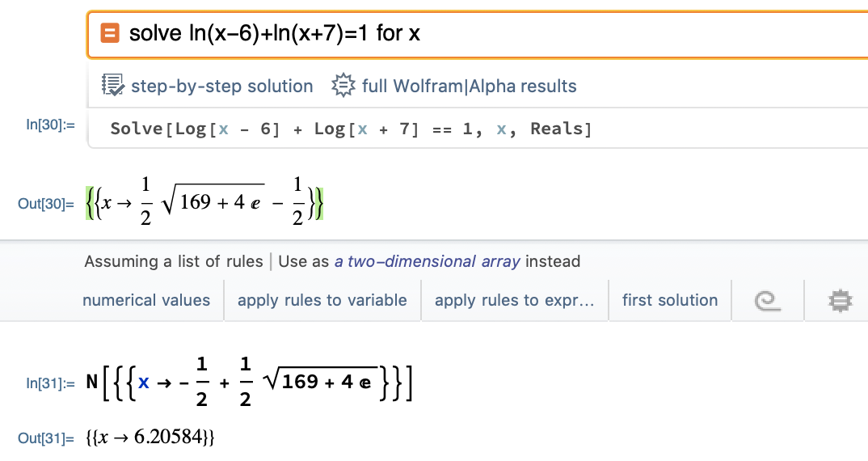Choose apply rules to variable suggestion
868x461 pixels.
coord(322,300)
